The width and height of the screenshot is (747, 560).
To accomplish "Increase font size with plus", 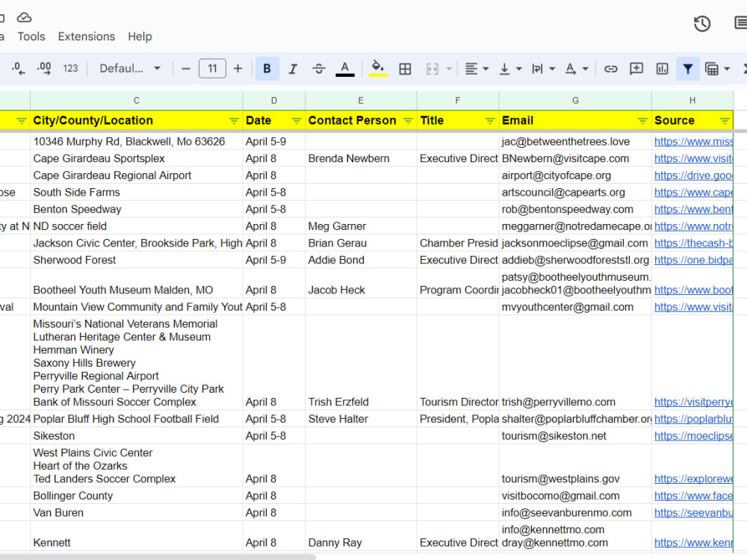I will point(238,69).
